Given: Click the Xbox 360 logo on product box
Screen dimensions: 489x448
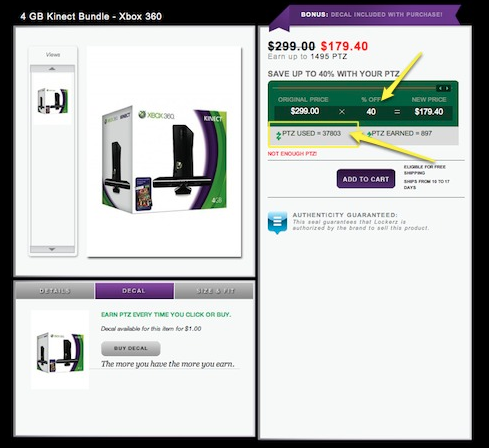Looking at the screenshot, I should click(x=156, y=115).
